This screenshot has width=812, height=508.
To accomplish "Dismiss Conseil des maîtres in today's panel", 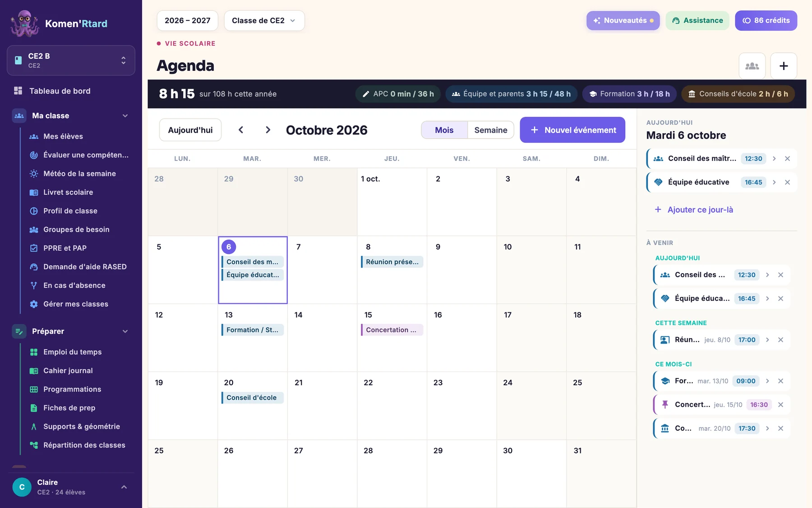I will click(x=787, y=158).
